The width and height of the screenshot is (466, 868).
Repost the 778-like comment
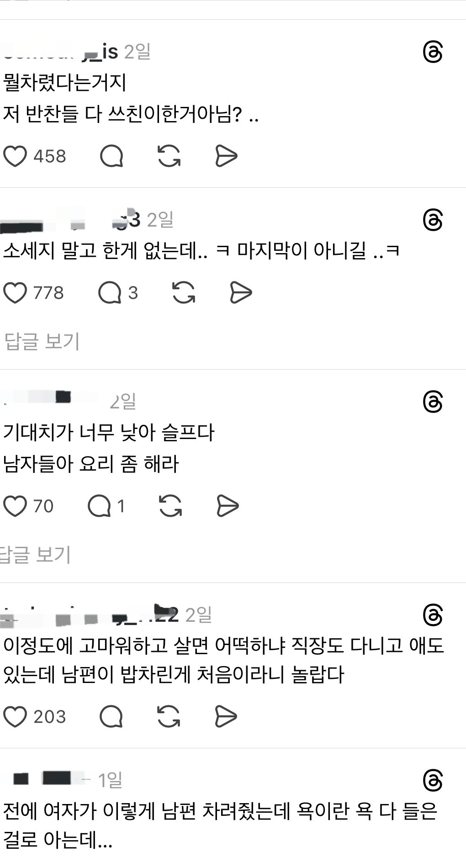(x=184, y=293)
